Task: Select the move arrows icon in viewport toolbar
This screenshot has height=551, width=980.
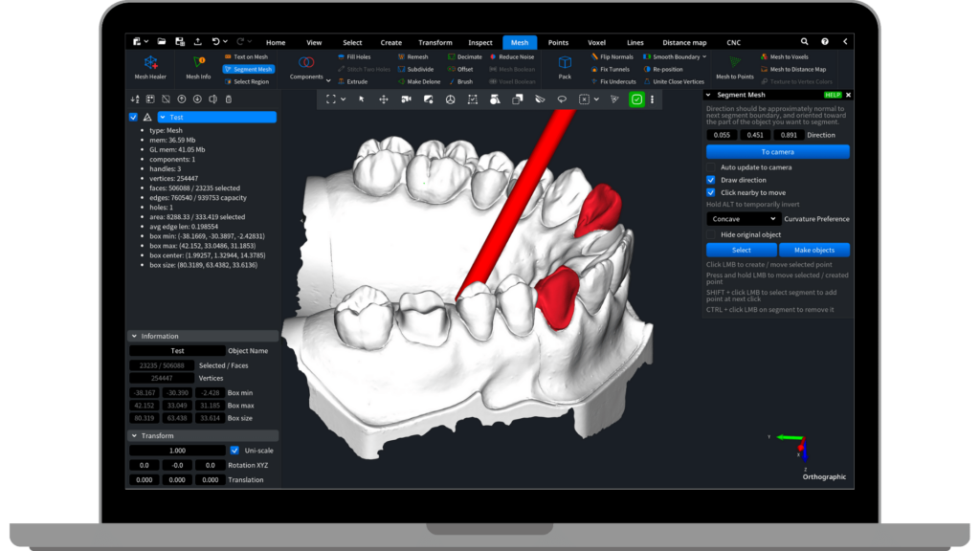Action: (x=384, y=99)
